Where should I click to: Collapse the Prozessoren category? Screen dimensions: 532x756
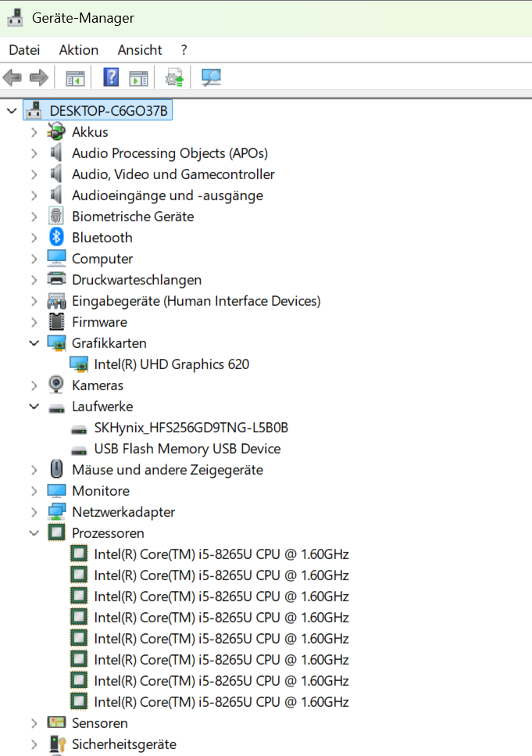coord(34,533)
